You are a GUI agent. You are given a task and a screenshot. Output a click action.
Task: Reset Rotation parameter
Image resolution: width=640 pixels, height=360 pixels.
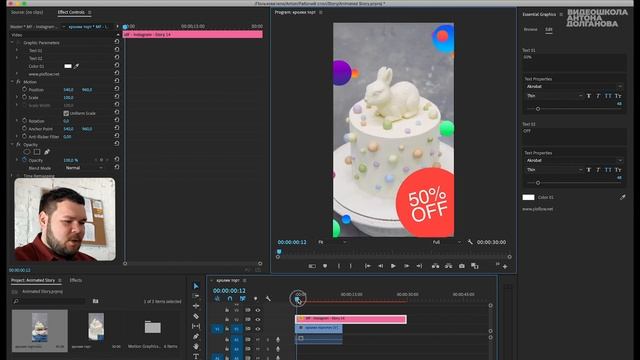point(117,121)
